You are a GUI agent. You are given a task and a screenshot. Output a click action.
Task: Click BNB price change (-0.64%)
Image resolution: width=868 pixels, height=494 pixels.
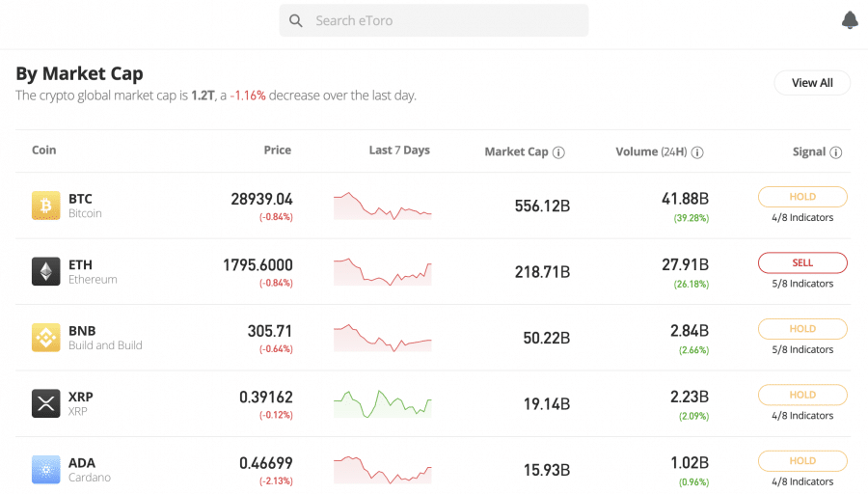click(x=276, y=349)
